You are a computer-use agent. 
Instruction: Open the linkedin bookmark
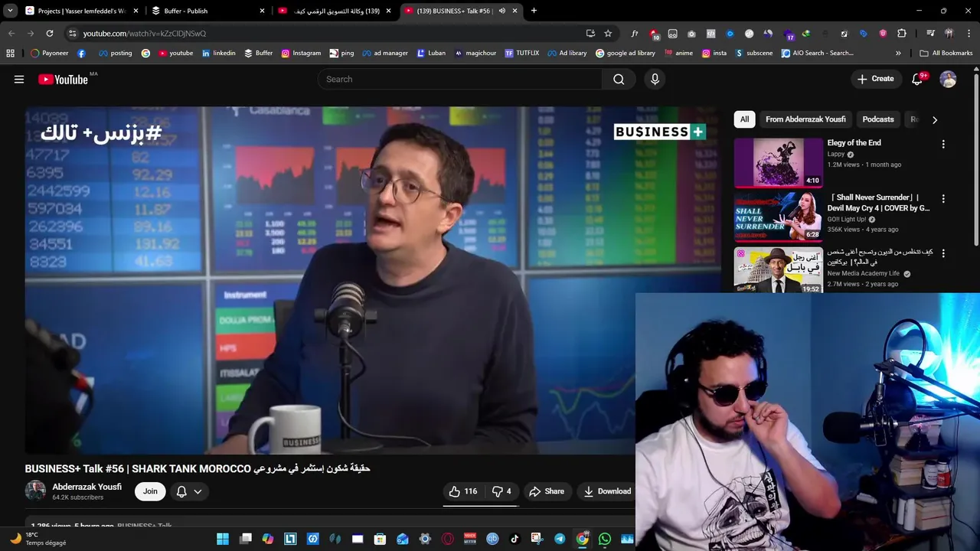[x=218, y=53]
